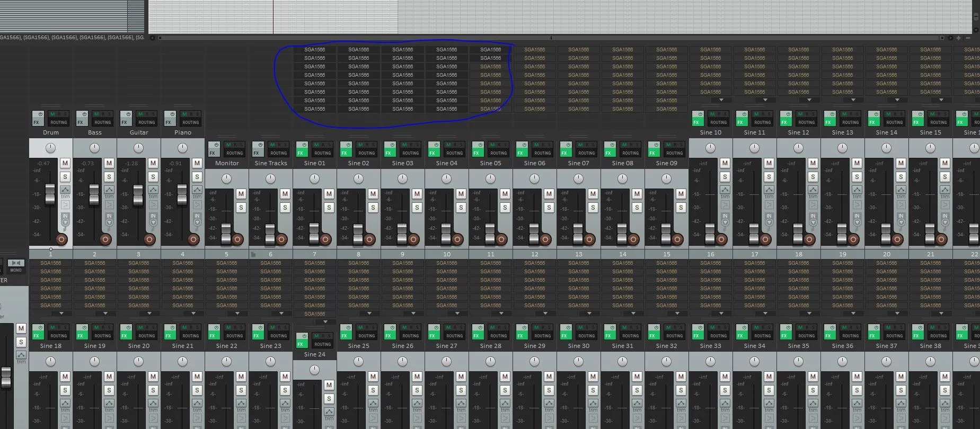Expand the FX list arrow above Sine 24

tap(325, 321)
